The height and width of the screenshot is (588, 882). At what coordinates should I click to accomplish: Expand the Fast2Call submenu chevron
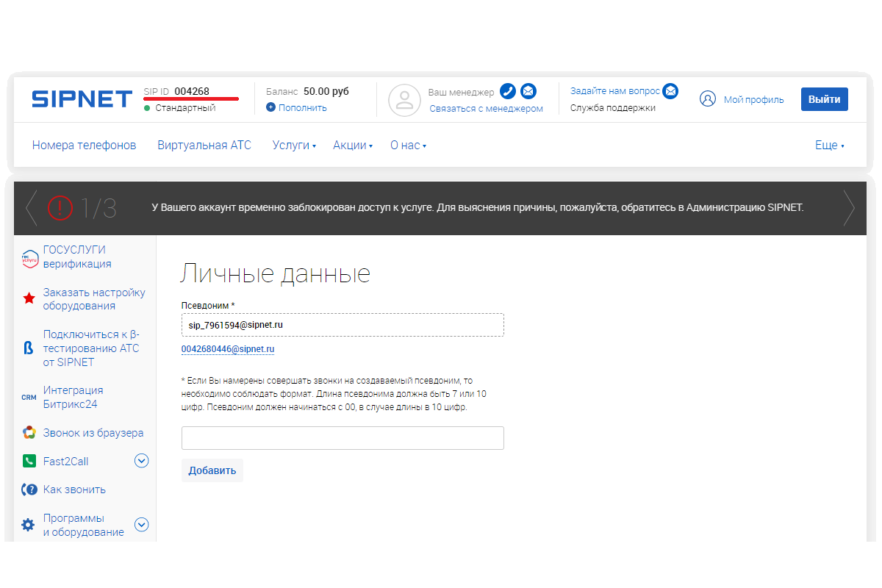pyautogui.click(x=142, y=461)
